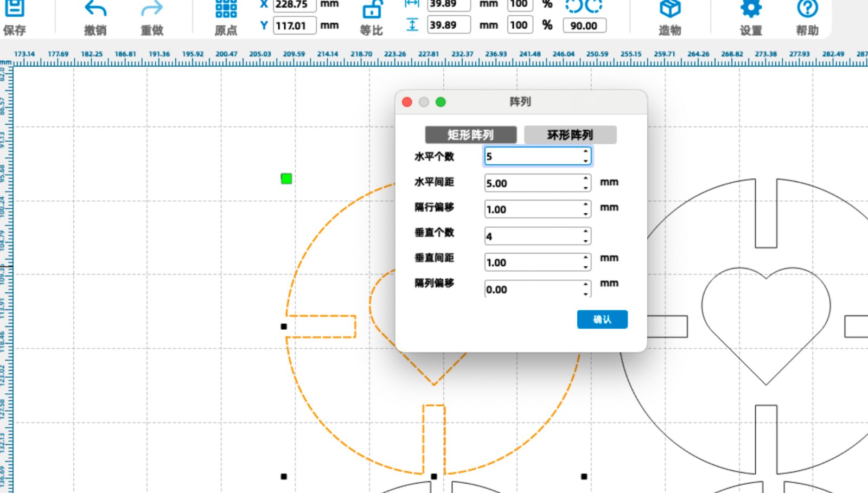Screen dimensions: 868x493
Task: Close the 阵列 dialog with red button
Action: tap(407, 102)
